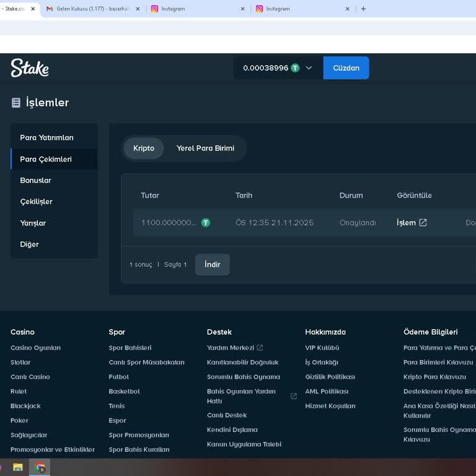Switch to Yerel Para Birimi tab
476x476 pixels.
[206, 148]
